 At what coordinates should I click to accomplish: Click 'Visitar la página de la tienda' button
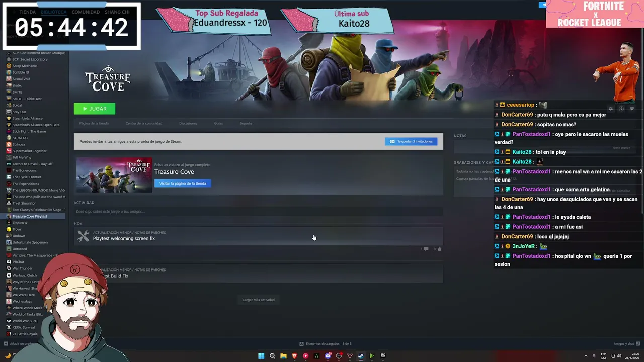click(183, 183)
